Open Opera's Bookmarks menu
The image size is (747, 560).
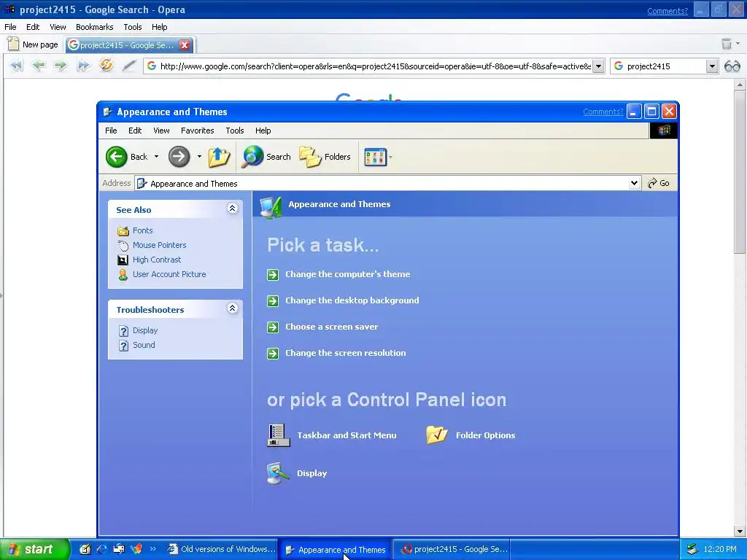coord(94,27)
